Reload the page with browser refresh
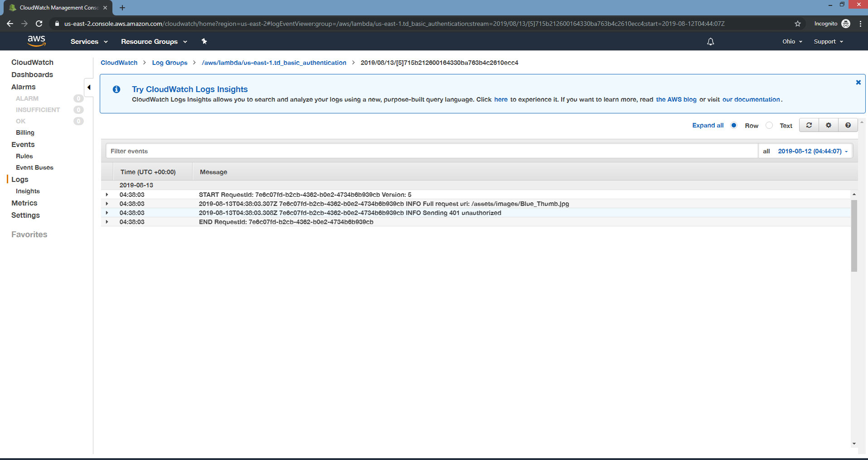This screenshot has width=868, height=460. click(39, 24)
